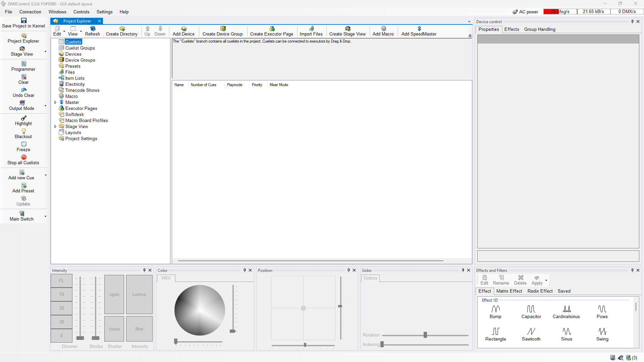
Task: Expand the Master tree node
Action: [x=55, y=103]
